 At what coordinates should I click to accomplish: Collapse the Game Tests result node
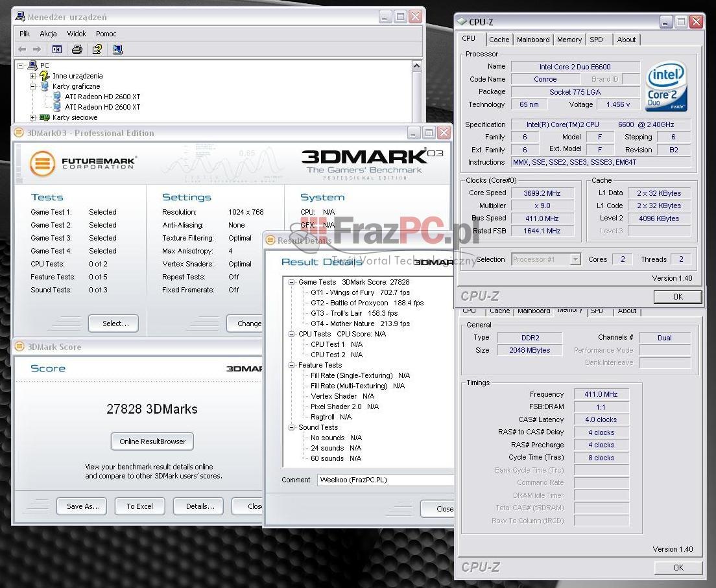pos(291,282)
